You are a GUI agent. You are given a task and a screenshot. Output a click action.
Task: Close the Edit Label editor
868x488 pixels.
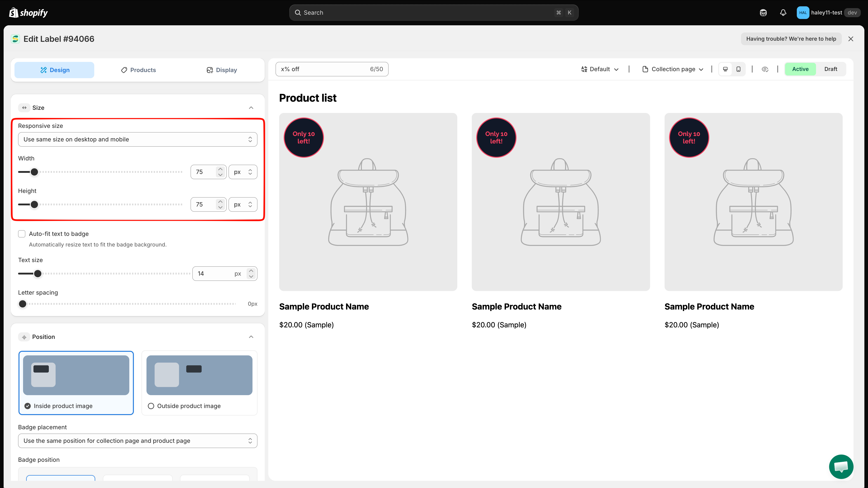(851, 39)
